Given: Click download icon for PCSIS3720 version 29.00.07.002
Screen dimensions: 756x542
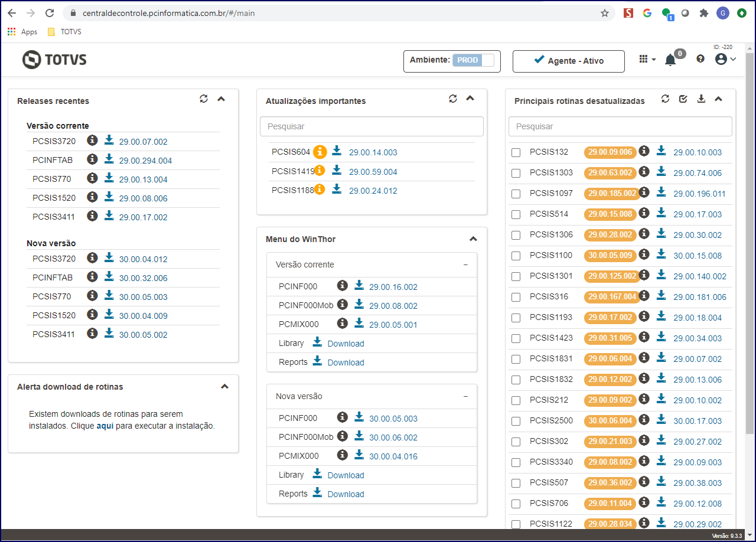Looking at the screenshot, I should click(x=109, y=141).
